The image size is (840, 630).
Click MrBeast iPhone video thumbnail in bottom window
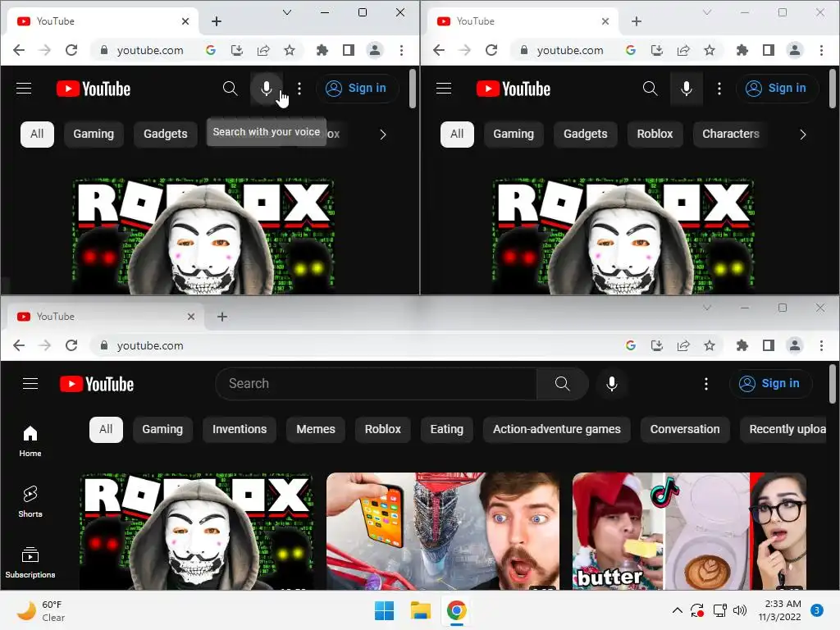point(443,531)
